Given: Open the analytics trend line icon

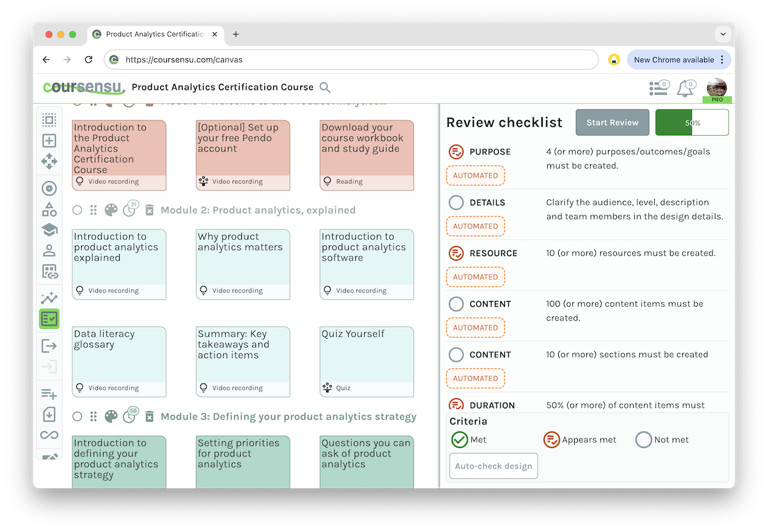Looking at the screenshot, I should point(49,298).
